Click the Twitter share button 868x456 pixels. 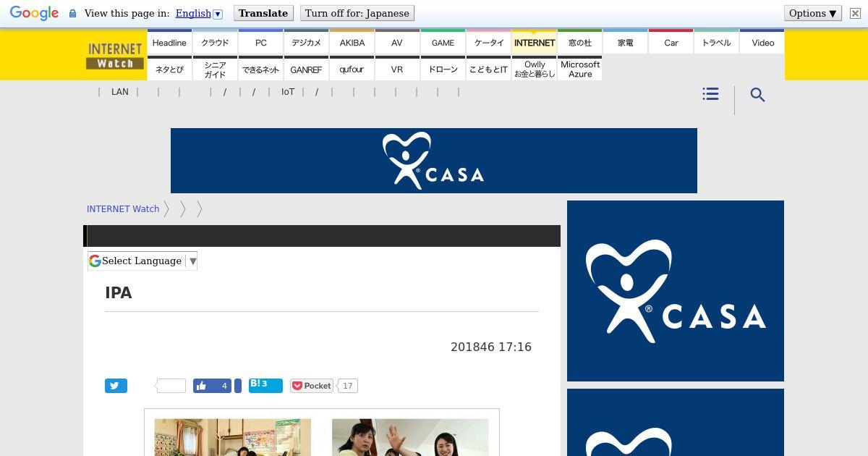point(116,386)
